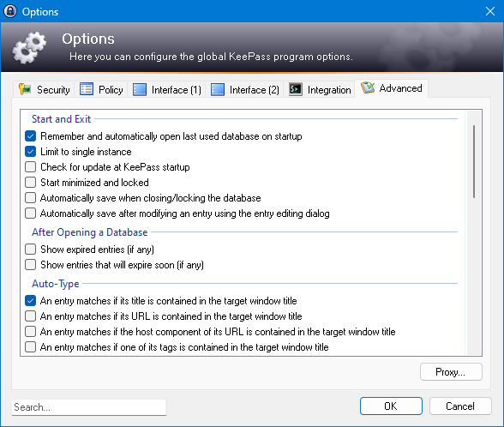504x427 pixels.
Task: Click the KeePass lock icon in title bar
Action: click(10, 11)
